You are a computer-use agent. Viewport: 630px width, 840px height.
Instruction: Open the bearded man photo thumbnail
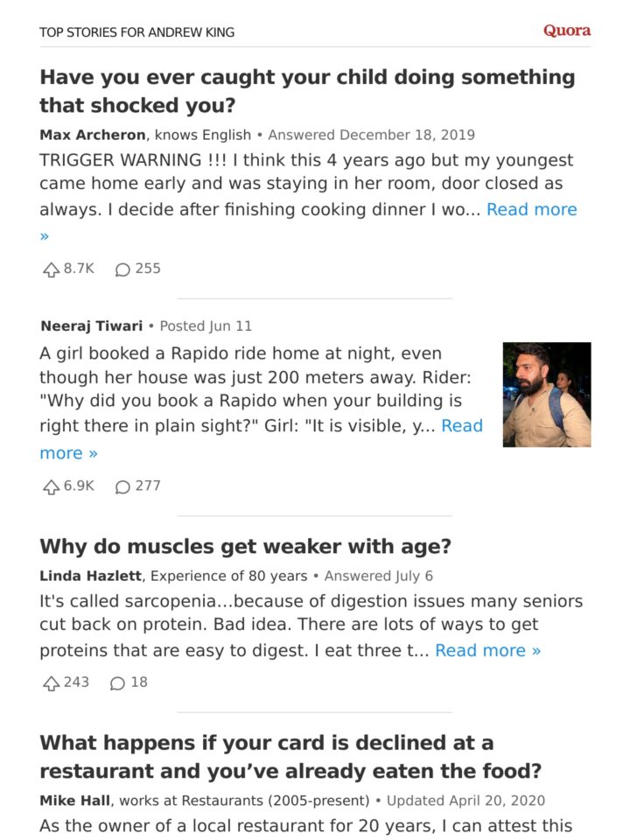pyautogui.click(x=547, y=395)
